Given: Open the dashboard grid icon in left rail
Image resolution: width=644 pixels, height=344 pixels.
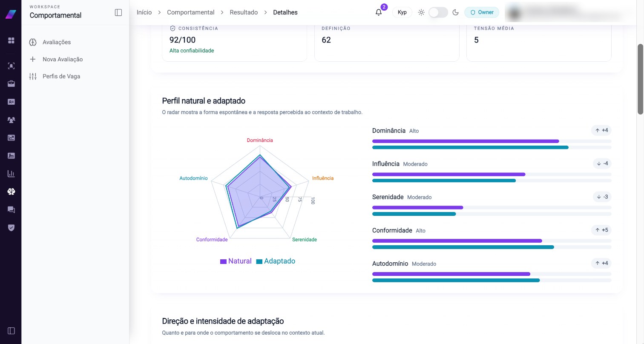Looking at the screenshot, I should click(x=11, y=40).
